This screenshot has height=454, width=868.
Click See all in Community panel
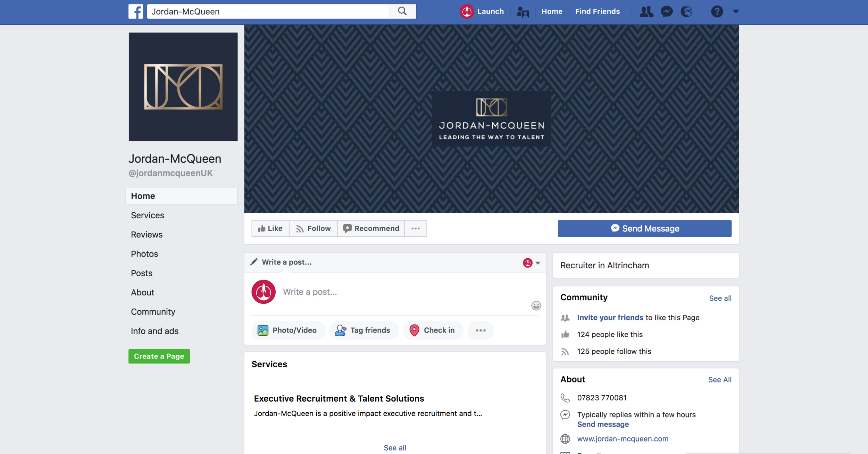[x=720, y=298]
